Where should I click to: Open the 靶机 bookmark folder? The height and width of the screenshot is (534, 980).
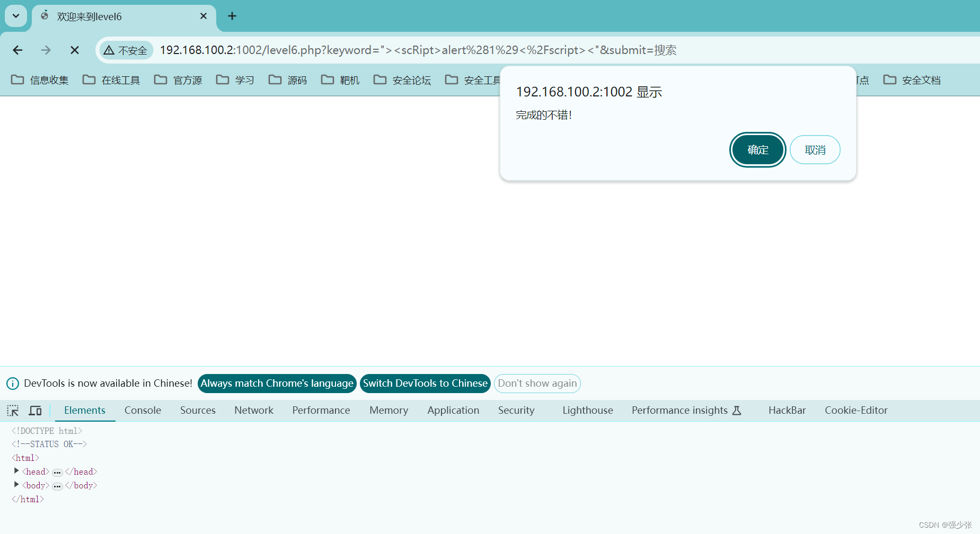pyautogui.click(x=340, y=80)
